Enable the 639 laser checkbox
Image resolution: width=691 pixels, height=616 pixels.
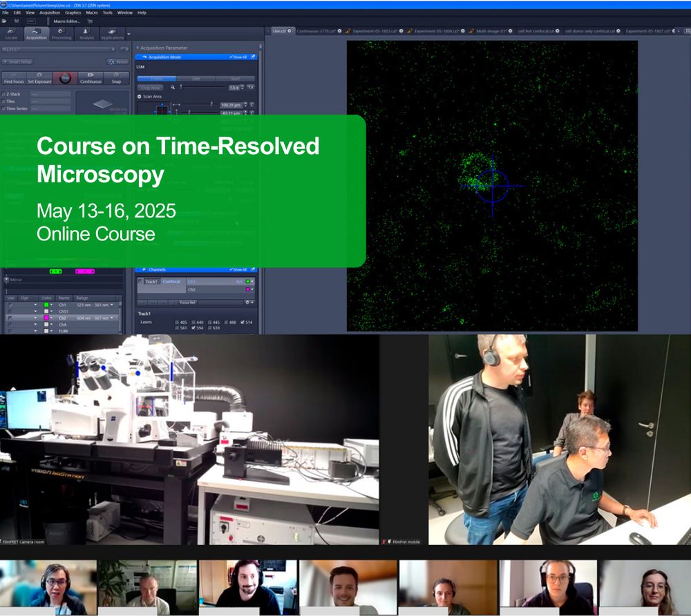[x=210, y=327]
